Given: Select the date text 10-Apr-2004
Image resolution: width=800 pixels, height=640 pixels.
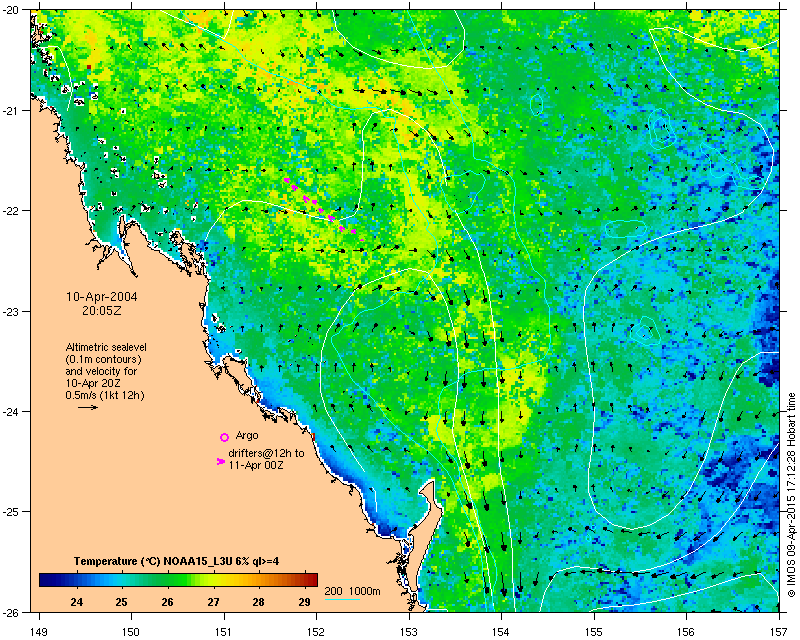Looking at the screenshot, I should point(102,297).
